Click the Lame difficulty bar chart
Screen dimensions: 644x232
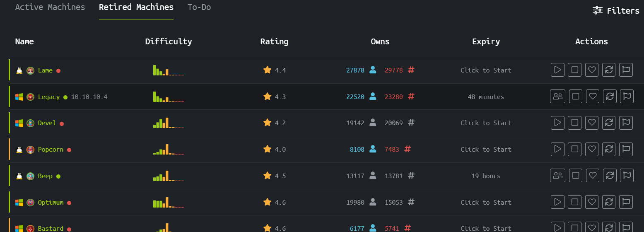169,70
